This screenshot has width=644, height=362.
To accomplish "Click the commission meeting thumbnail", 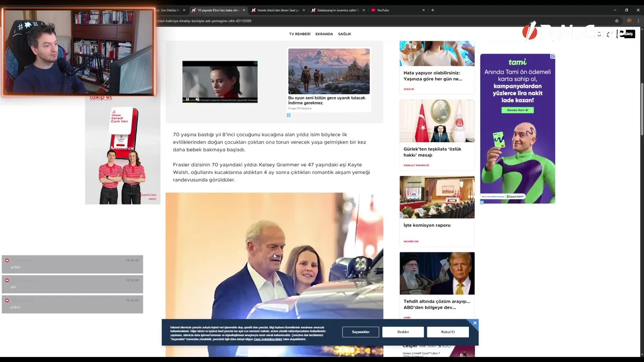I will point(437,197).
